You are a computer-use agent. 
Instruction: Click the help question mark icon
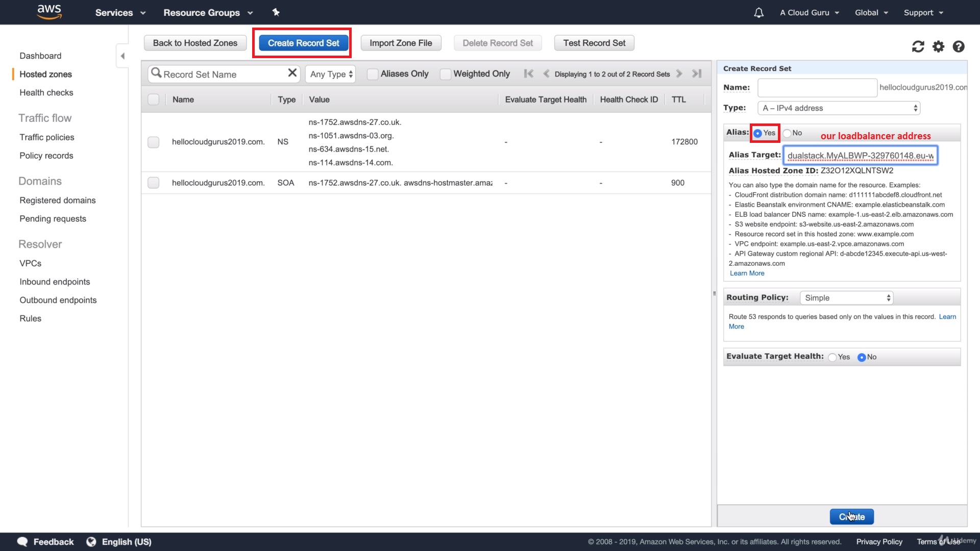tap(959, 46)
